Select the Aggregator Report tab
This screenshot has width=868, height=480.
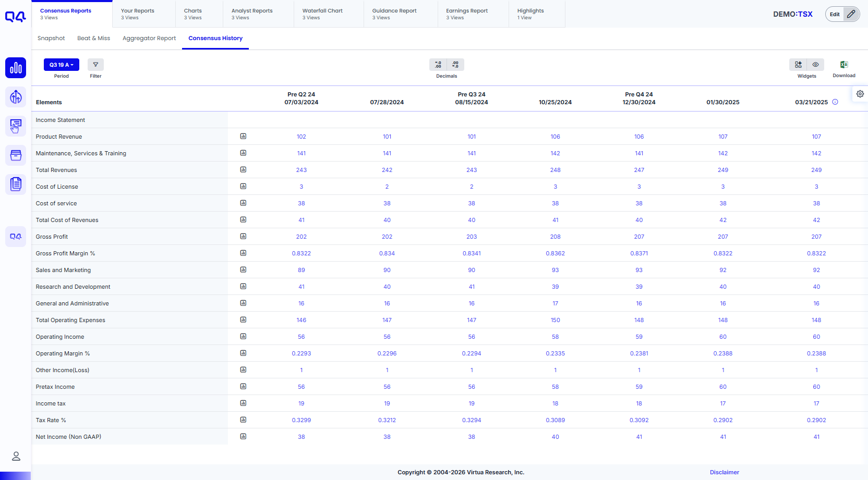[149, 38]
